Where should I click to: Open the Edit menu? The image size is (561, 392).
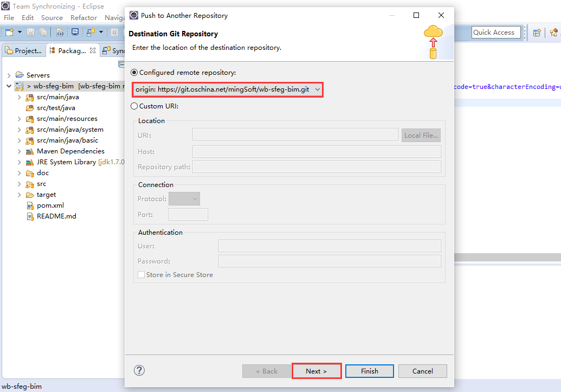coord(28,18)
